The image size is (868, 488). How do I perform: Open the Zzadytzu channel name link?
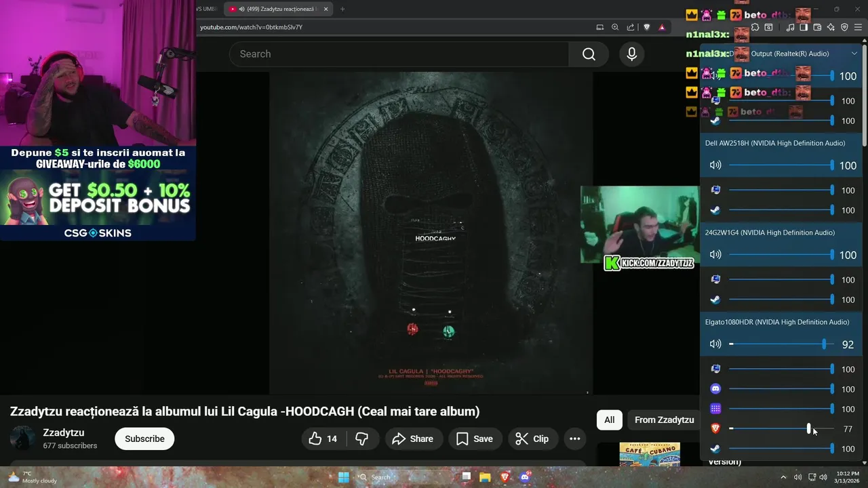(x=64, y=432)
